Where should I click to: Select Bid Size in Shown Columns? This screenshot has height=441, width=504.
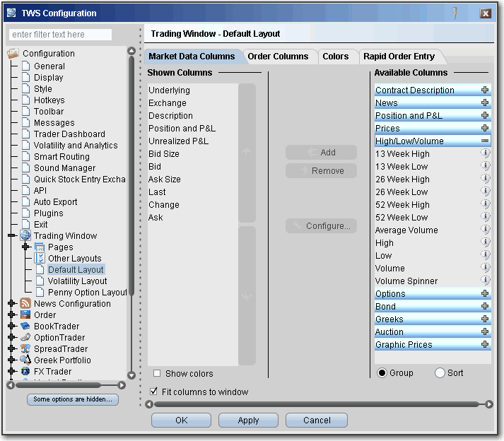pos(193,153)
